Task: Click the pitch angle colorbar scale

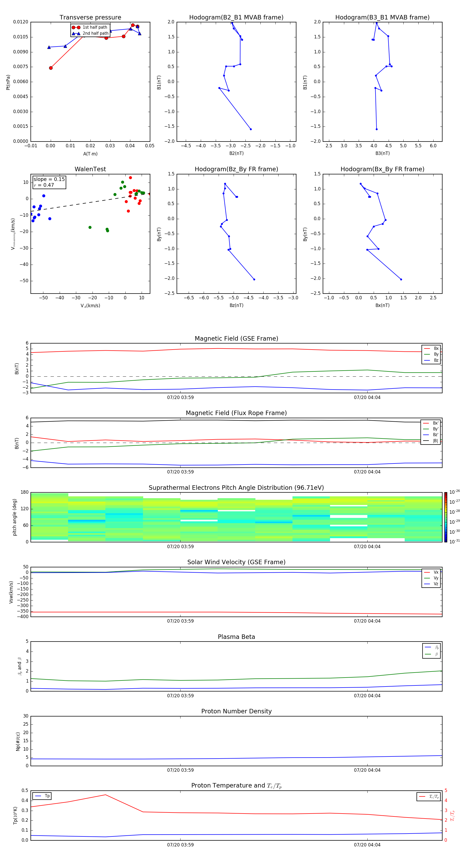Action: (x=446, y=517)
